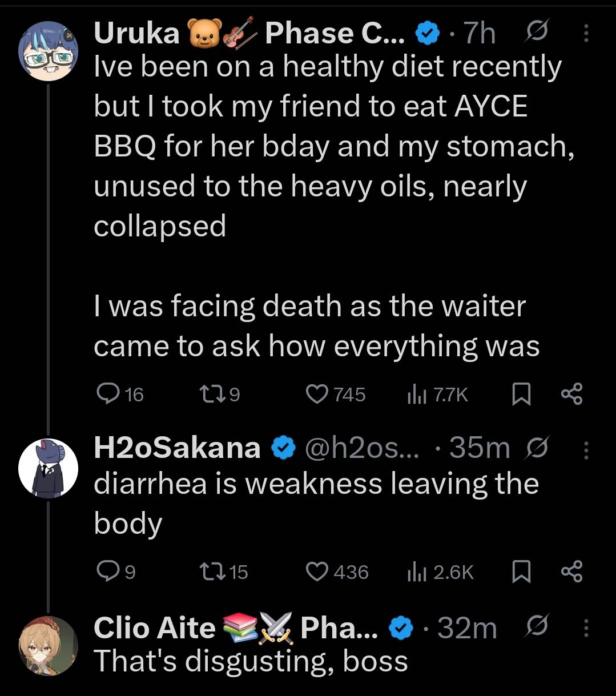616x696 pixels.
Task: Bookmark H2oSakana's diarrhea tweet
Action: pyautogui.click(x=521, y=572)
